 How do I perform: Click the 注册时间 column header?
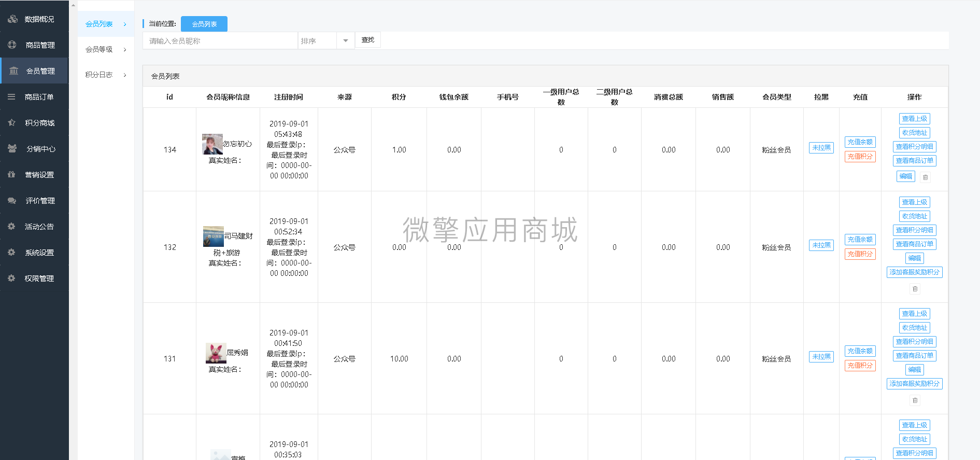tap(289, 97)
